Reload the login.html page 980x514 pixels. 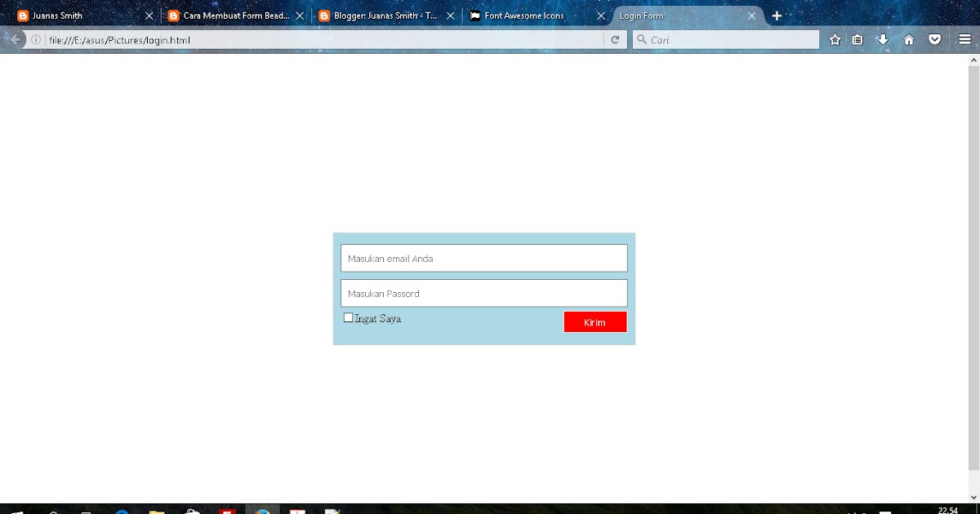615,38
